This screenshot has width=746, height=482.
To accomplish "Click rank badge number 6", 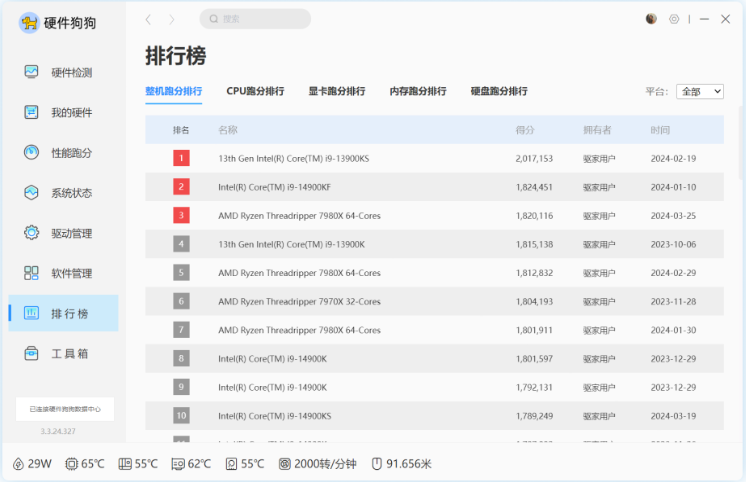I will (x=181, y=301).
